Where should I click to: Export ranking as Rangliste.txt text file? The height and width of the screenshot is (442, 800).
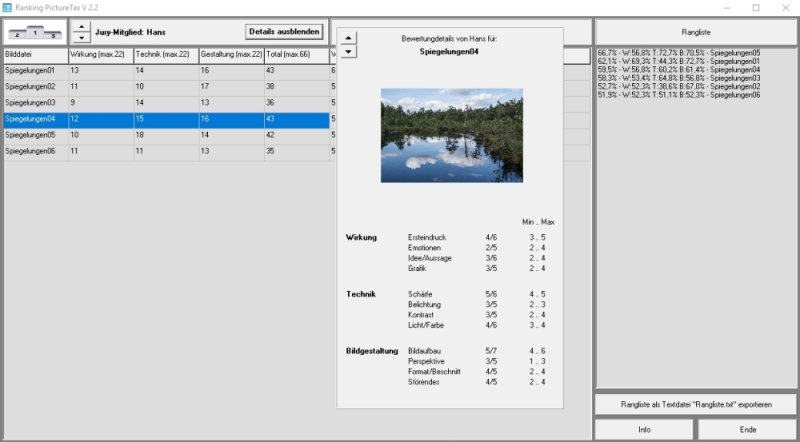[x=695, y=404]
